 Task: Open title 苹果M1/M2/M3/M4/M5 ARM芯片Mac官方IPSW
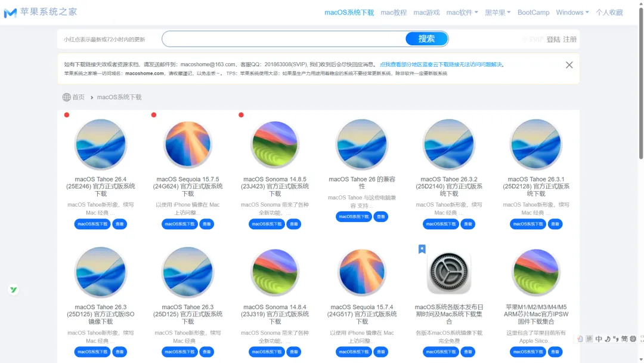pyautogui.click(x=536, y=314)
